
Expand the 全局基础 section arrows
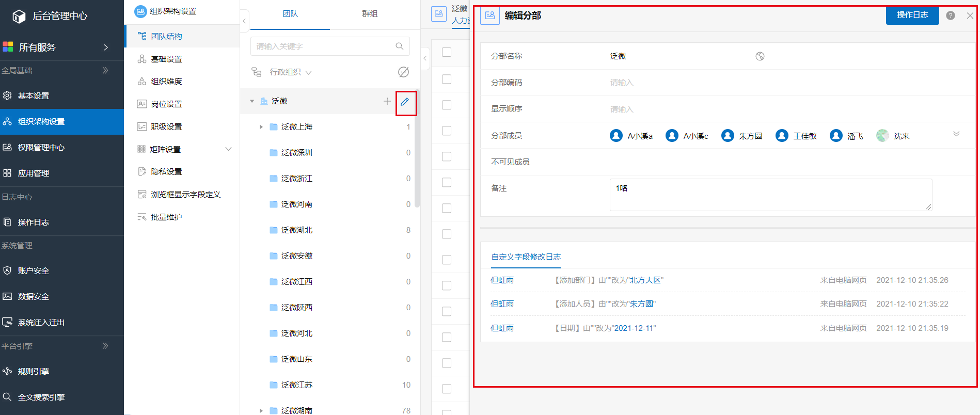click(x=105, y=70)
